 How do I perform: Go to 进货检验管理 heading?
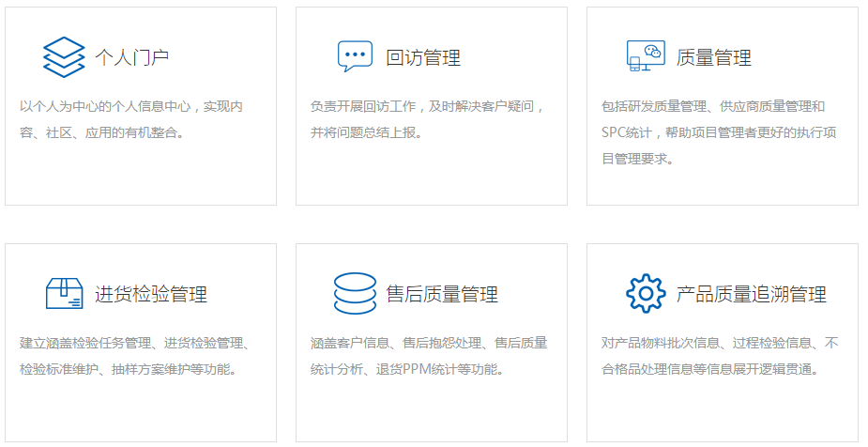(x=151, y=294)
